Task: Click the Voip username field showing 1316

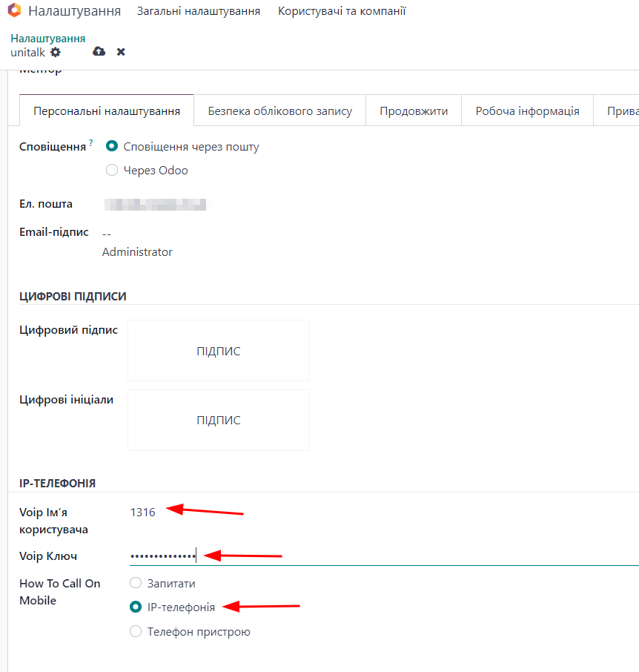Action: (x=371, y=512)
